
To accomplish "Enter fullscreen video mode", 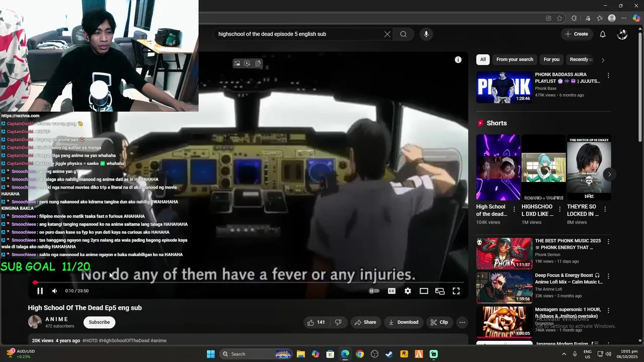I will coord(456,291).
